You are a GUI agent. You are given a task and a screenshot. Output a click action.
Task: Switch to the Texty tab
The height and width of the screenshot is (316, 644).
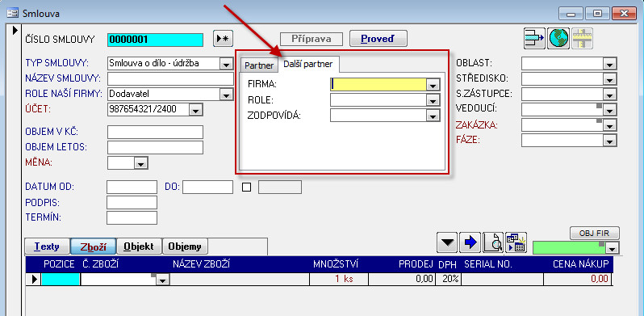tap(47, 246)
